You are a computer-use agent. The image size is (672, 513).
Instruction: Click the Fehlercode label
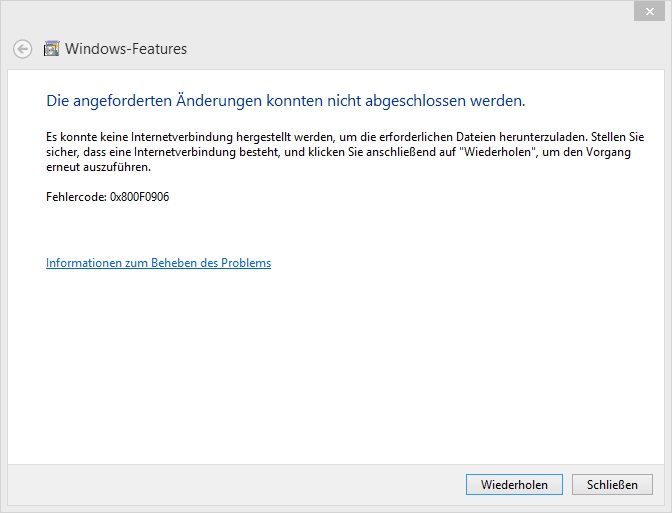pyautogui.click(x=76, y=197)
